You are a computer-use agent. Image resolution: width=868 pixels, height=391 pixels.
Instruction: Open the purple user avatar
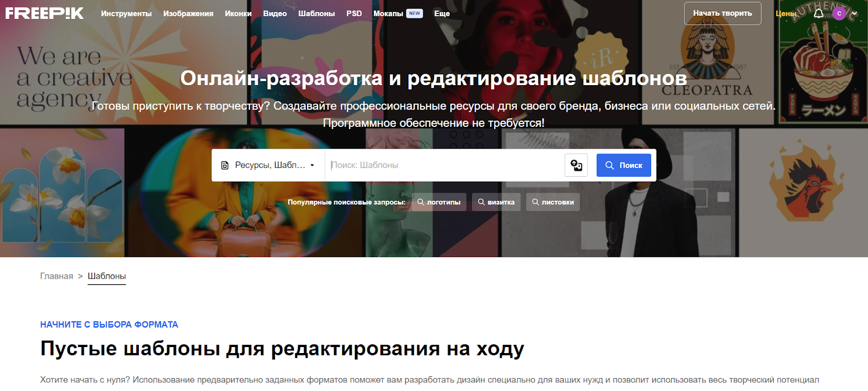coord(839,14)
